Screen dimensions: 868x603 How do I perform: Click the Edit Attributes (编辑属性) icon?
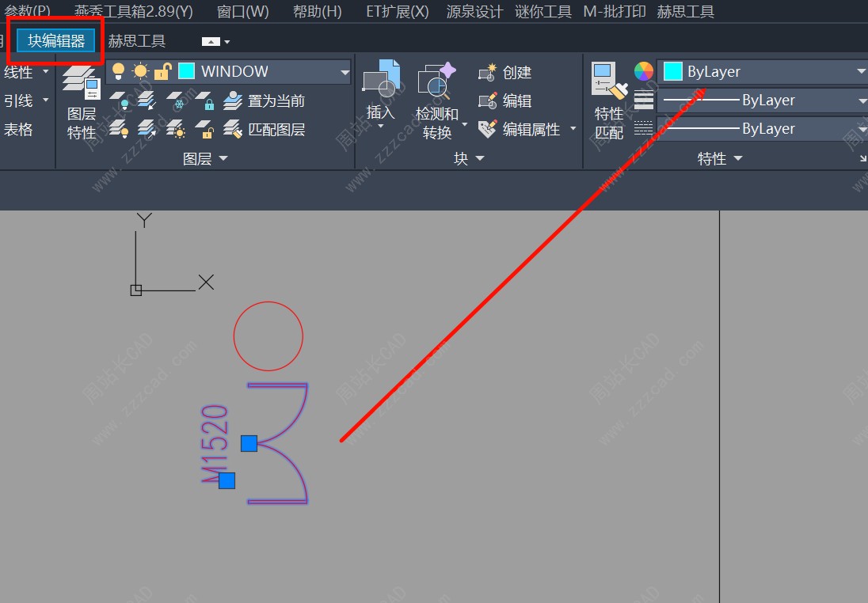[x=487, y=129]
